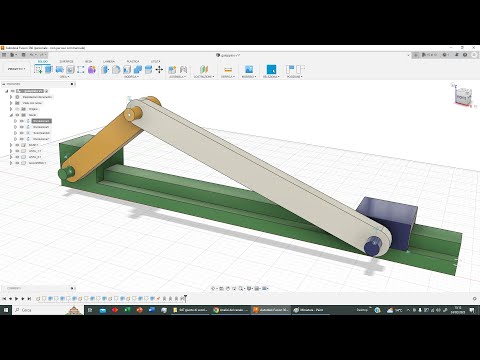Image resolution: width=480 pixels, height=360 pixels.
Task: Toggle visibility of the root component
Action: click(13, 91)
